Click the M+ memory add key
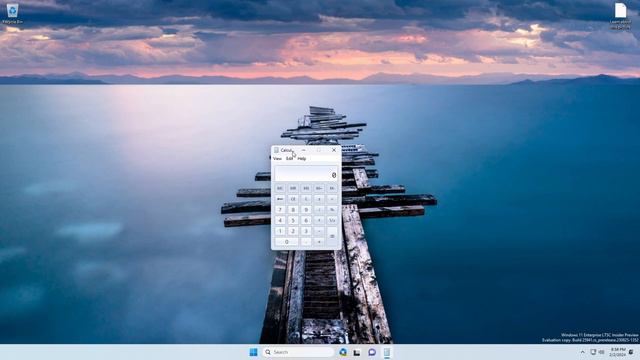The width and height of the screenshot is (640, 360). point(319,188)
